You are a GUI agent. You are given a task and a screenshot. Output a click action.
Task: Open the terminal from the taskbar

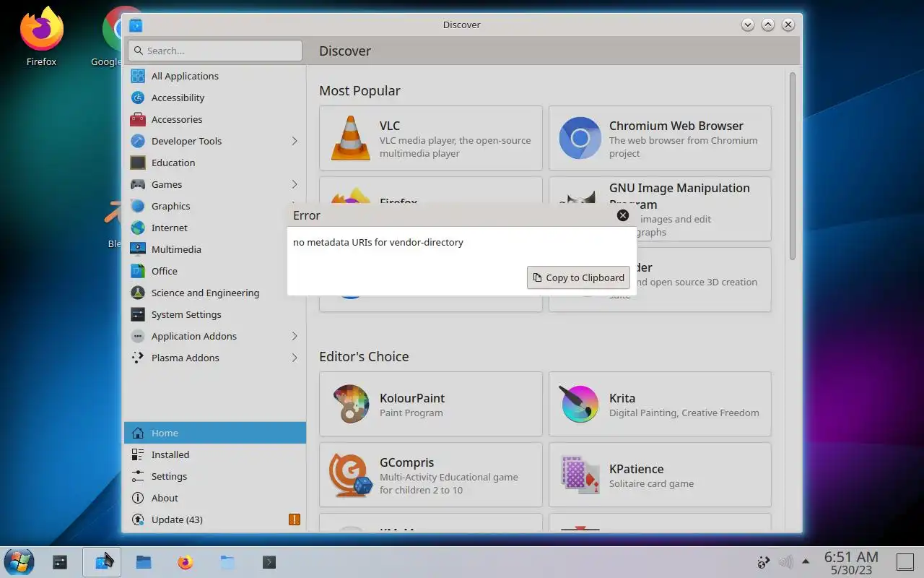(x=269, y=561)
